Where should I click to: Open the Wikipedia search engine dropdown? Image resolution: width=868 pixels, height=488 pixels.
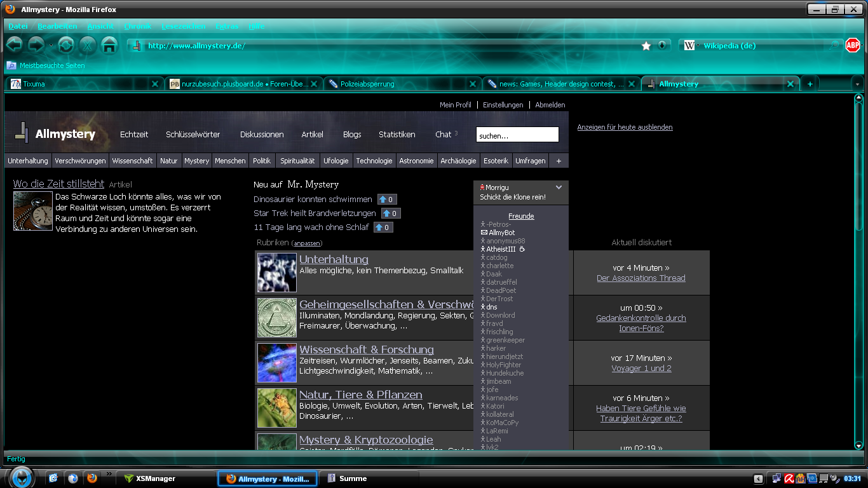click(691, 46)
